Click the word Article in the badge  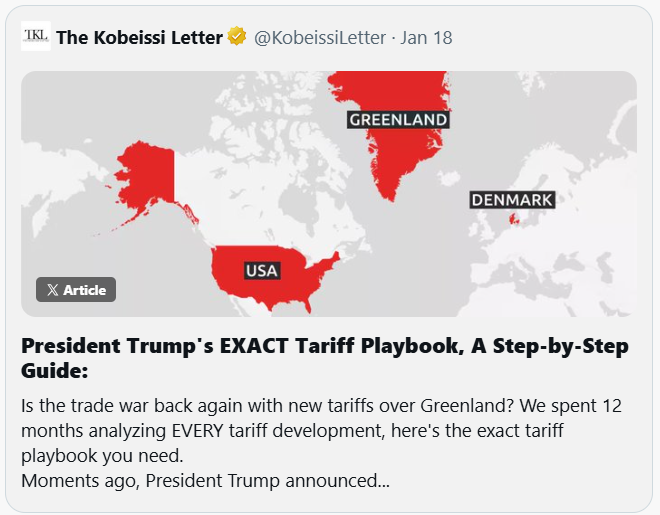pos(84,290)
